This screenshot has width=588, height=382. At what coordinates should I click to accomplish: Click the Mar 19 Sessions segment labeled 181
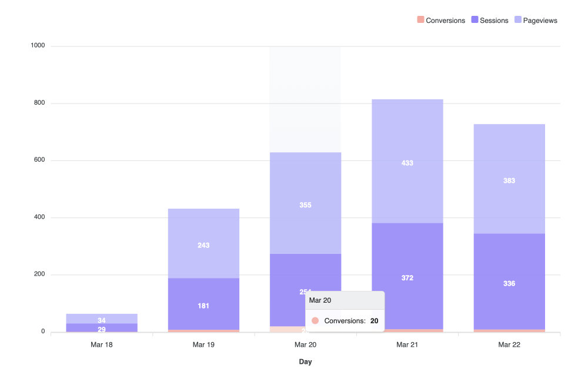point(203,304)
